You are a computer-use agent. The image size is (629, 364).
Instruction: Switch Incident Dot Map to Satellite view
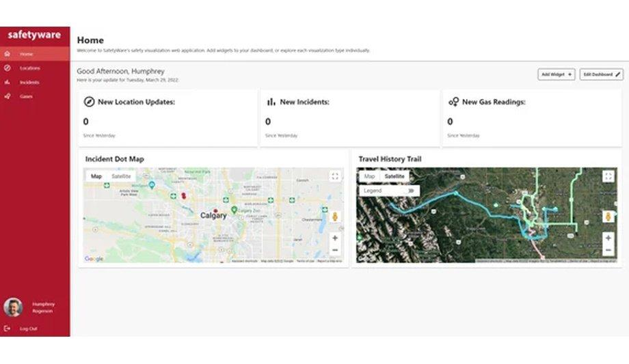(x=121, y=176)
